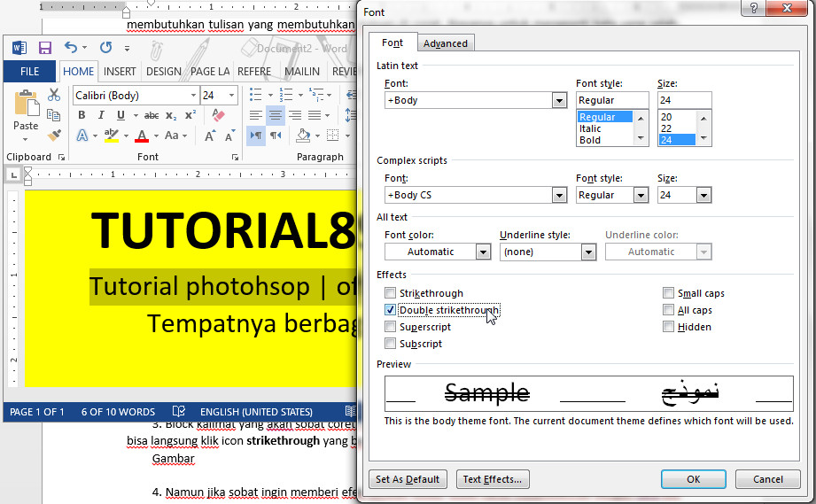Toggle Bold formatting in ribbon
Screen dimensions: 816x504
(x=82, y=115)
